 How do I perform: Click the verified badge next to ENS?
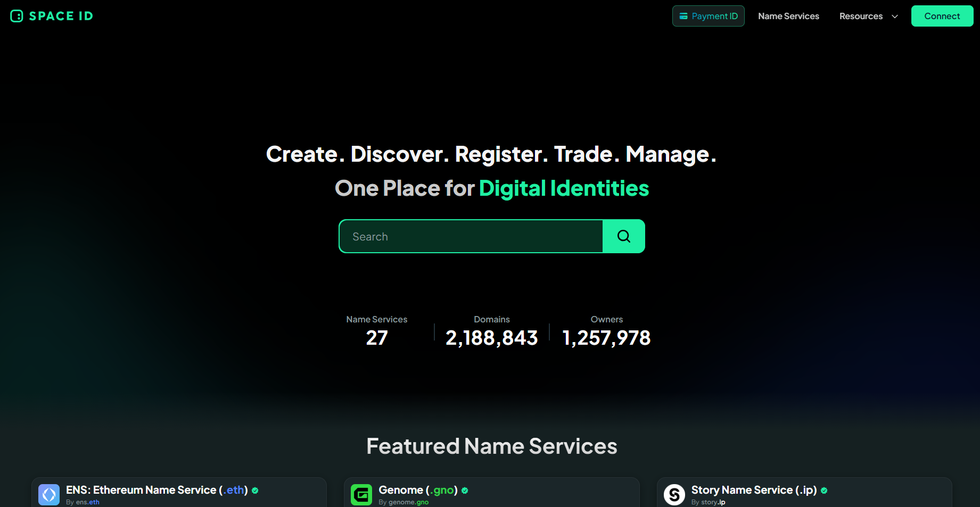[x=256, y=491]
